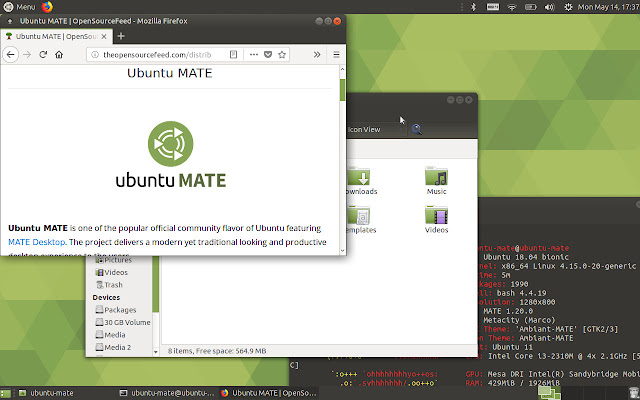Maximize the file manager window
The height and width of the screenshot is (400, 640).
point(460,100)
